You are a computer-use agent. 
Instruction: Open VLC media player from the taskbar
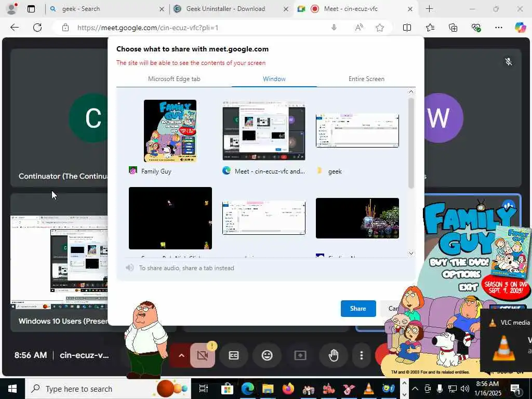[x=368, y=389]
